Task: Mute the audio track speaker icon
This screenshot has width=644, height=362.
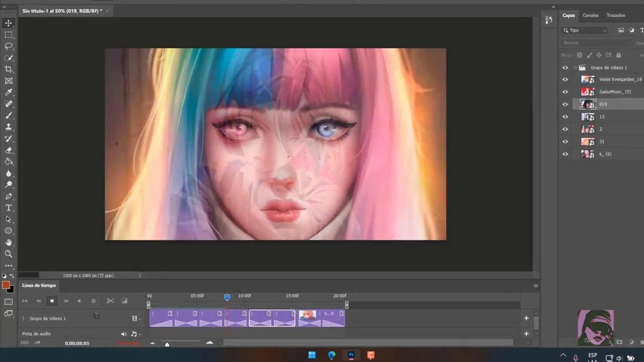Action: tap(124, 334)
